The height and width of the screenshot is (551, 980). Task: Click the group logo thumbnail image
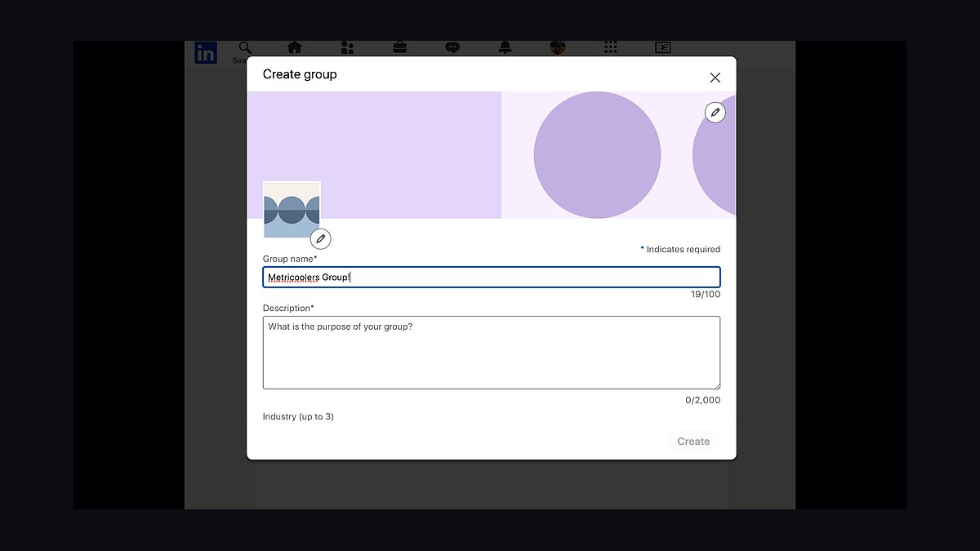292,210
